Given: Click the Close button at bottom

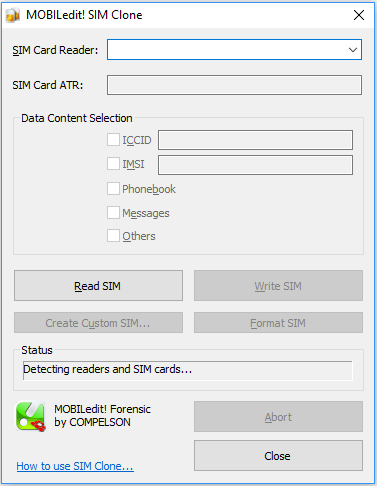Looking at the screenshot, I should pos(278,456).
